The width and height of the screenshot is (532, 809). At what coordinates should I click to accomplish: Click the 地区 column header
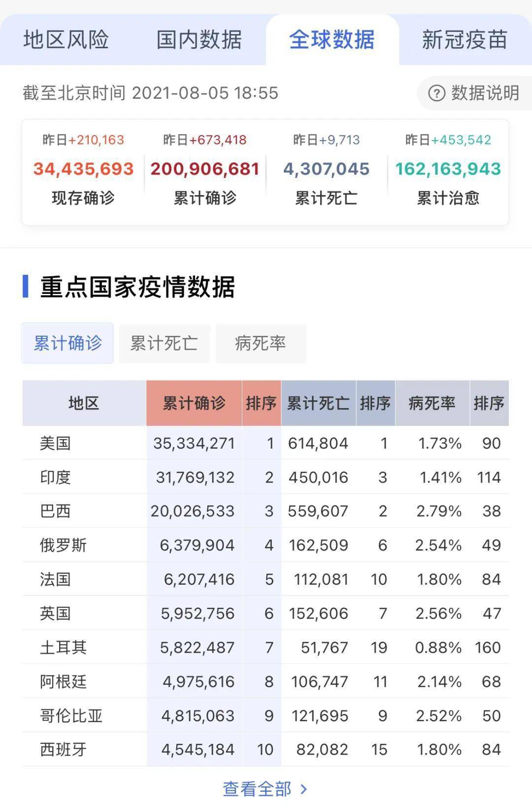[x=84, y=403]
